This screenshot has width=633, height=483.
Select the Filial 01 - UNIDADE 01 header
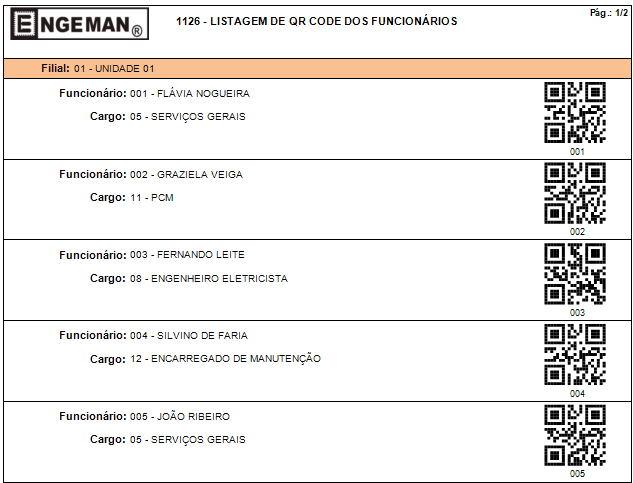click(x=99, y=68)
